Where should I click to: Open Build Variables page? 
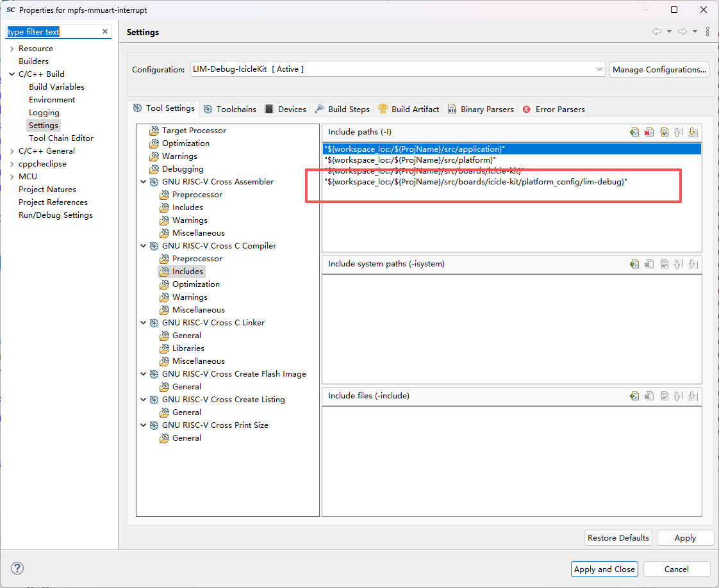pyautogui.click(x=56, y=87)
